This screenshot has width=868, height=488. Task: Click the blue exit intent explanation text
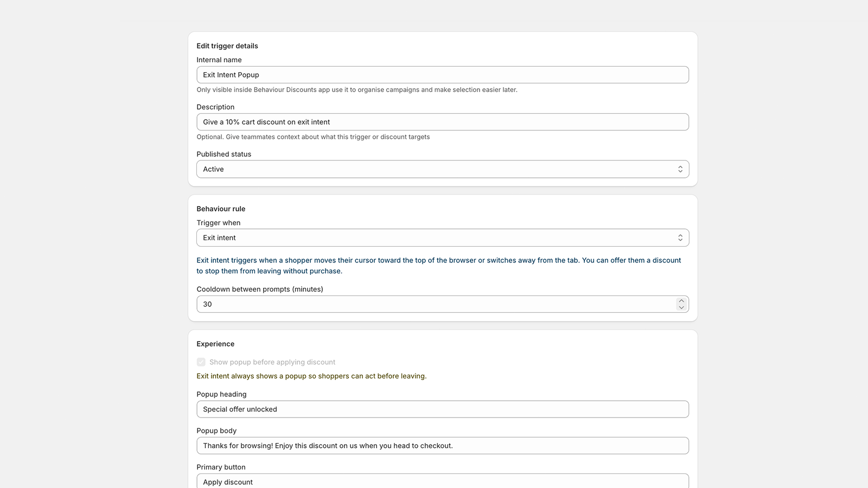coord(438,266)
